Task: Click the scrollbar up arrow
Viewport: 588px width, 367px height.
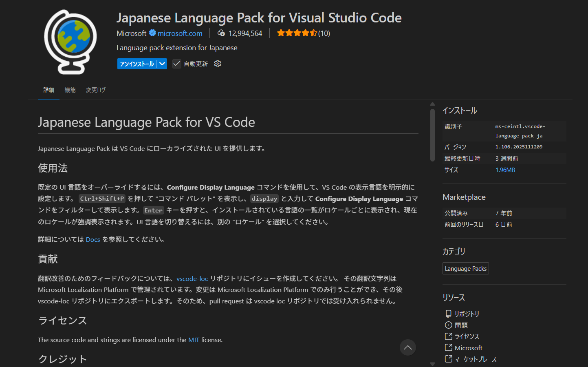Action: click(432, 104)
